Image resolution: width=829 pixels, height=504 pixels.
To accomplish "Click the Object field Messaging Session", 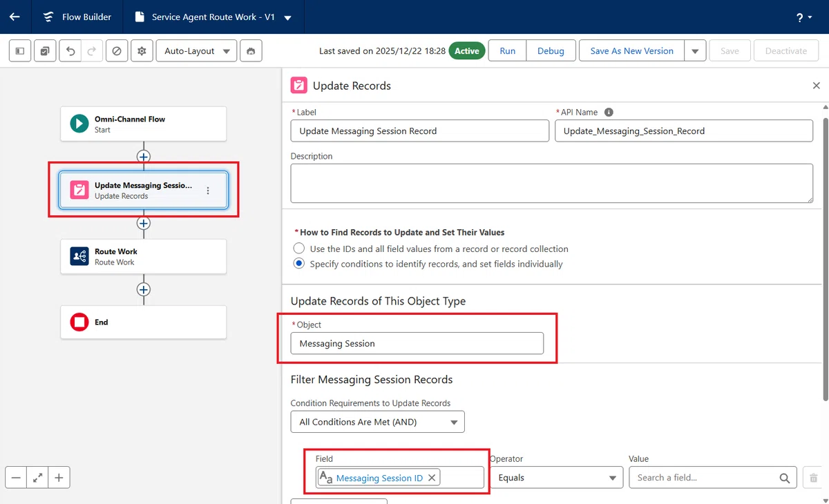I will coord(417,343).
